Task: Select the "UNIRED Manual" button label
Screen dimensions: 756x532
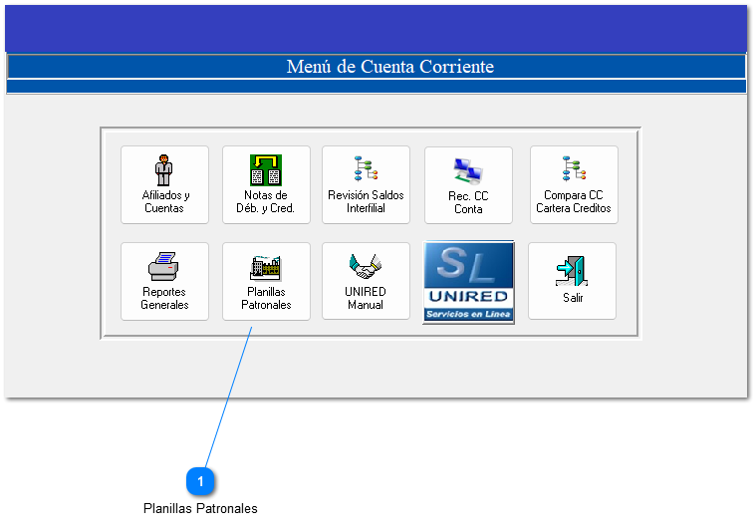Action: [366, 298]
